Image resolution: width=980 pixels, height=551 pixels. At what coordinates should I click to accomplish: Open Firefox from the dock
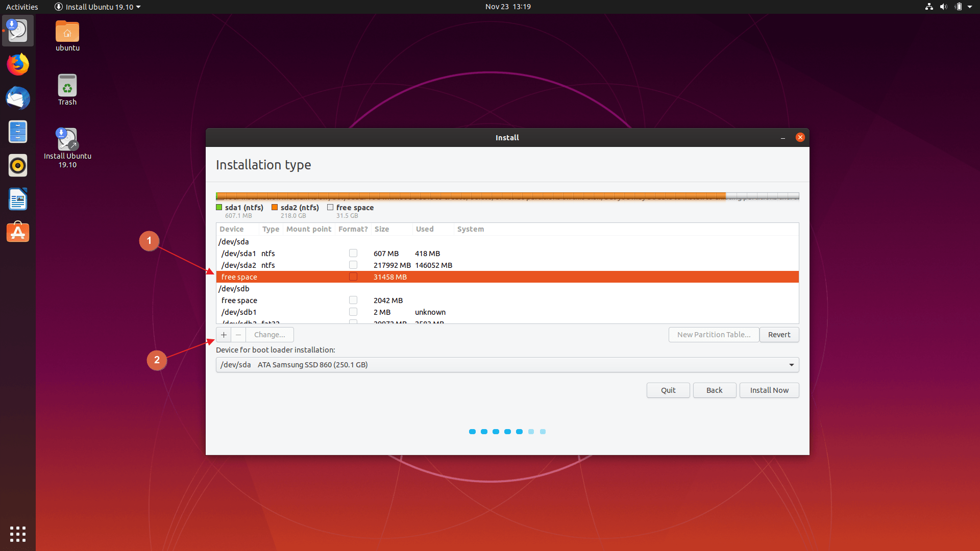tap(18, 65)
